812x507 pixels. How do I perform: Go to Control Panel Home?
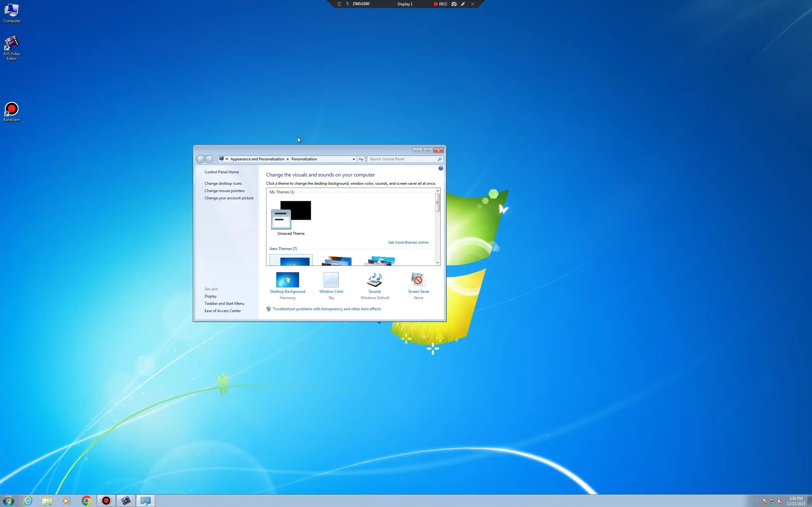tap(221, 172)
